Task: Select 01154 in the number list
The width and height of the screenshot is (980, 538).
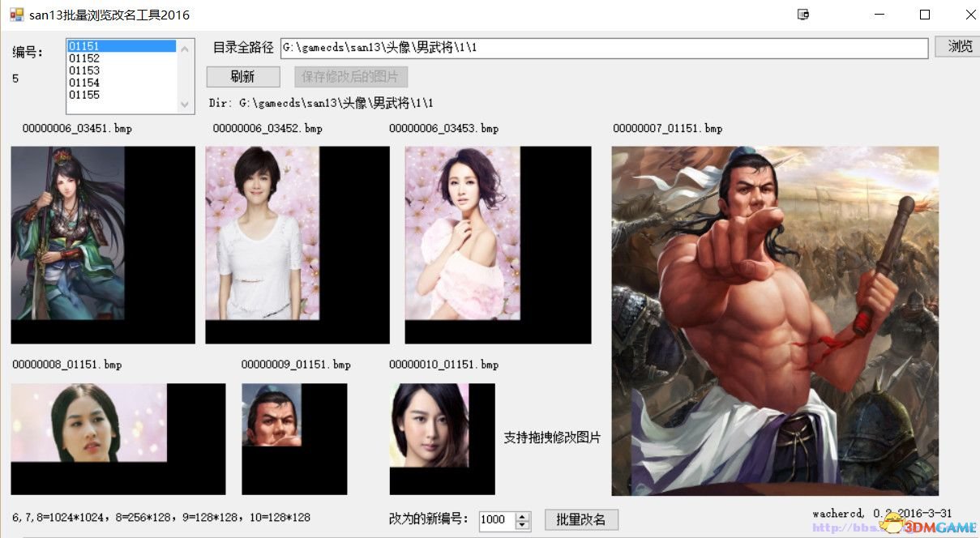Action: coord(122,83)
